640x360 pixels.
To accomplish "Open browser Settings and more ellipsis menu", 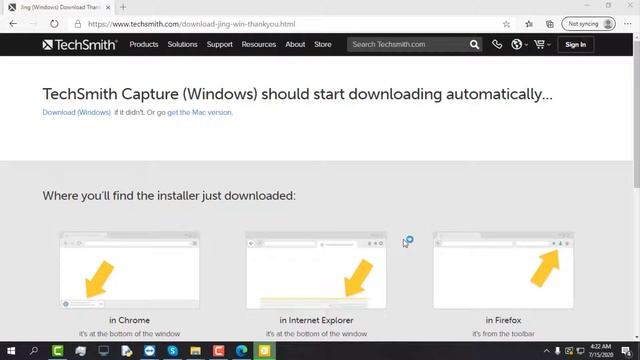I will (x=628, y=24).
